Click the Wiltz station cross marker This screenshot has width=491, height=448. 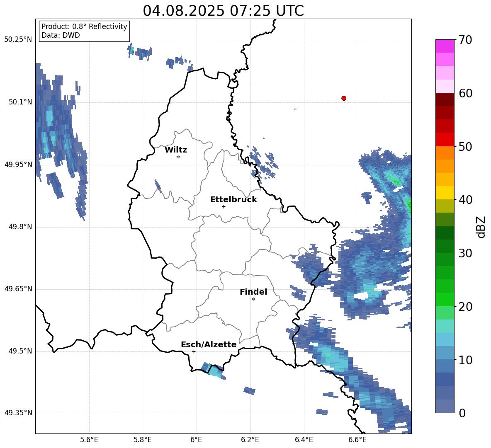pyautogui.click(x=178, y=157)
